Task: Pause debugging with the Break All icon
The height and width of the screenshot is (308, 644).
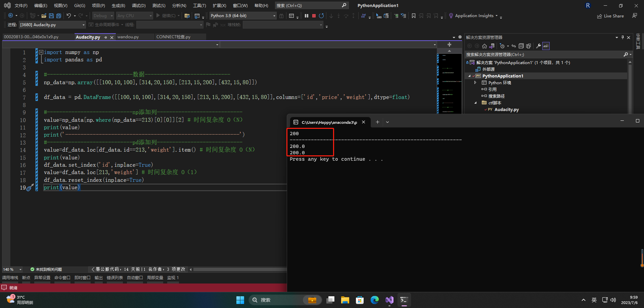Action: tap(307, 16)
